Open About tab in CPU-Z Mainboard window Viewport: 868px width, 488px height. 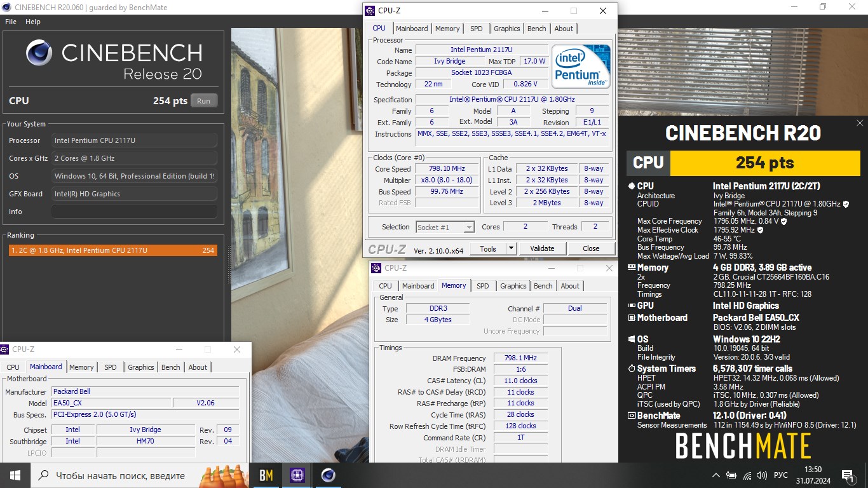pos(198,367)
